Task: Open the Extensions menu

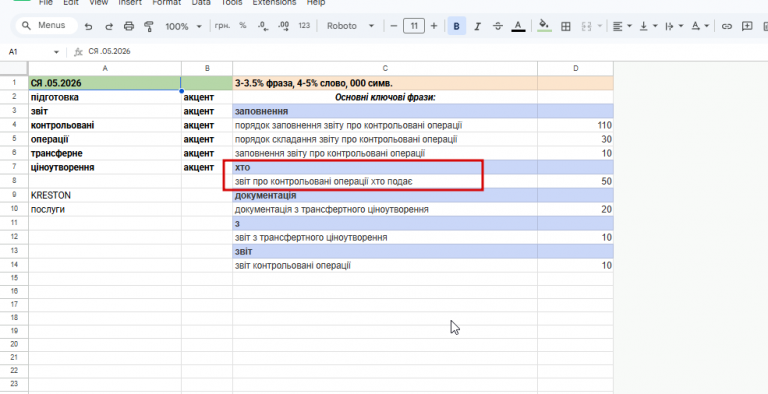Action: (x=274, y=2)
